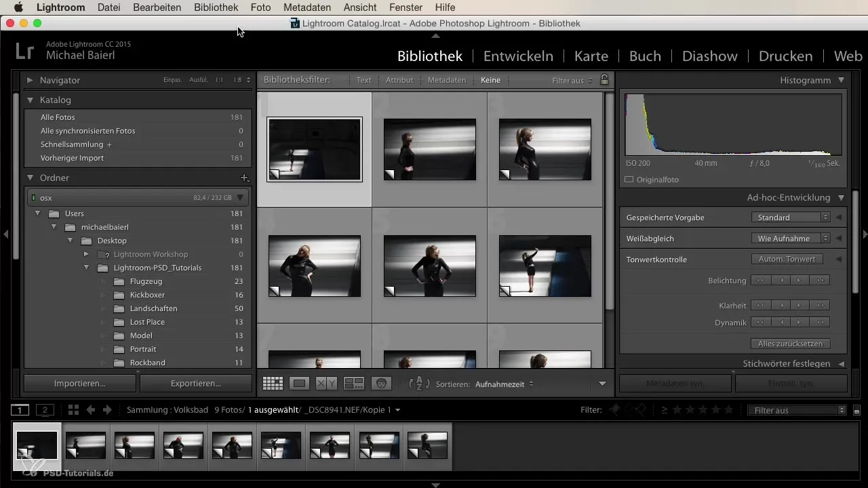Select main window display button 1

point(20,410)
